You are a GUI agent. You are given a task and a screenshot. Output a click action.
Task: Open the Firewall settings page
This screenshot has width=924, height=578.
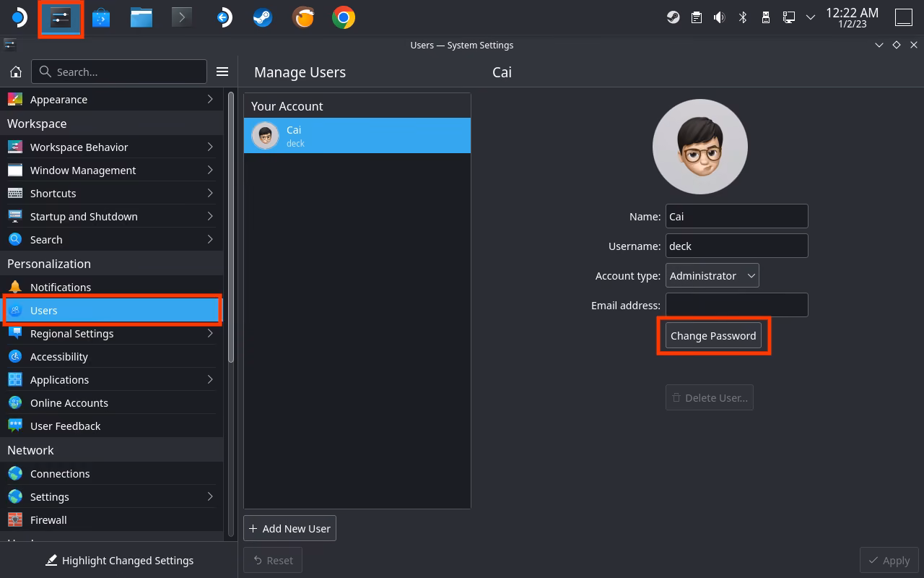pos(111,519)
